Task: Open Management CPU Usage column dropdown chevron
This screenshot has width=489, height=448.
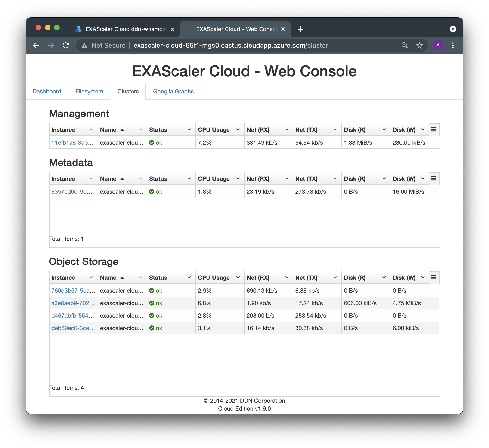Action: (238, 129)
